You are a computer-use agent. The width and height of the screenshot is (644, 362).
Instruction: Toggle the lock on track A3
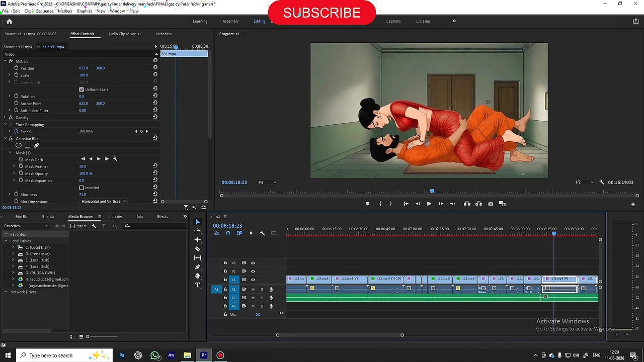[x=225, y=306]
